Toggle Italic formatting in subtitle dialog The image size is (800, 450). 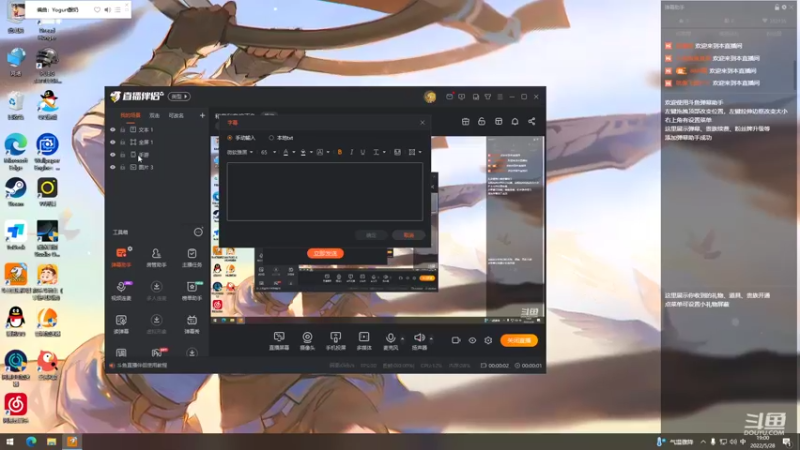pyautogui.click(x=352, y=152)
